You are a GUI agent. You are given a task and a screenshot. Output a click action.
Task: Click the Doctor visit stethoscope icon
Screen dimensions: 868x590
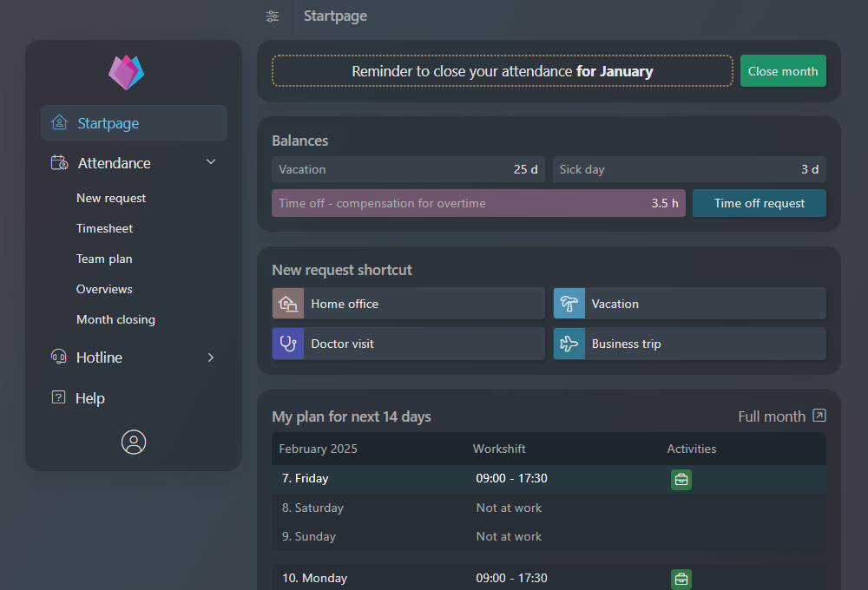(288, 344)
